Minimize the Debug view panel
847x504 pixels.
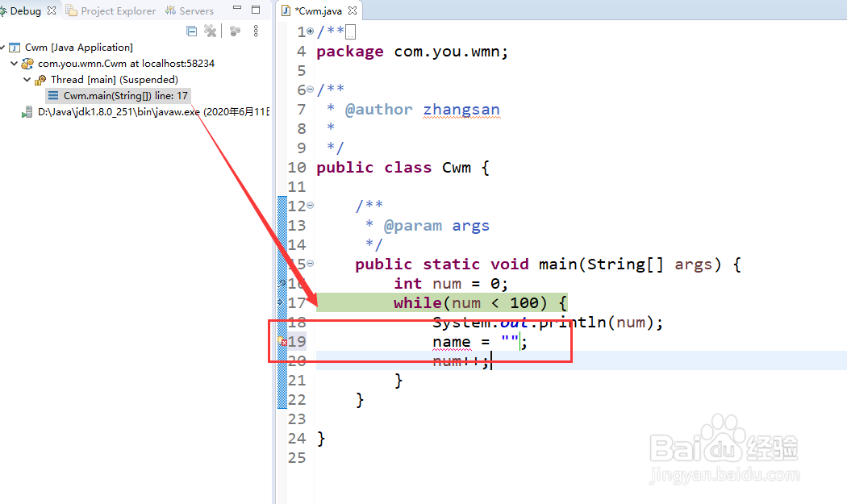pyautogui.click(x=237, y=8)
